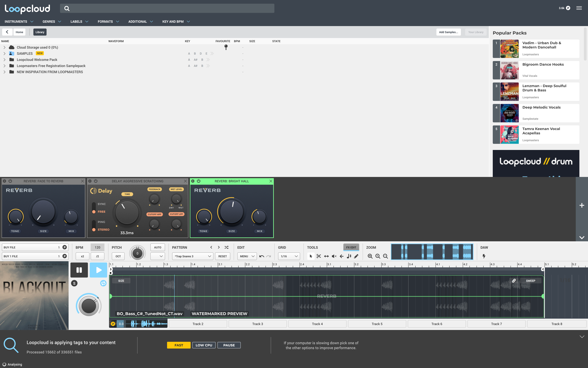Viewport: 588px width, 368px height.
Task: Select the scissors cut tool
Action: point(318,256)
